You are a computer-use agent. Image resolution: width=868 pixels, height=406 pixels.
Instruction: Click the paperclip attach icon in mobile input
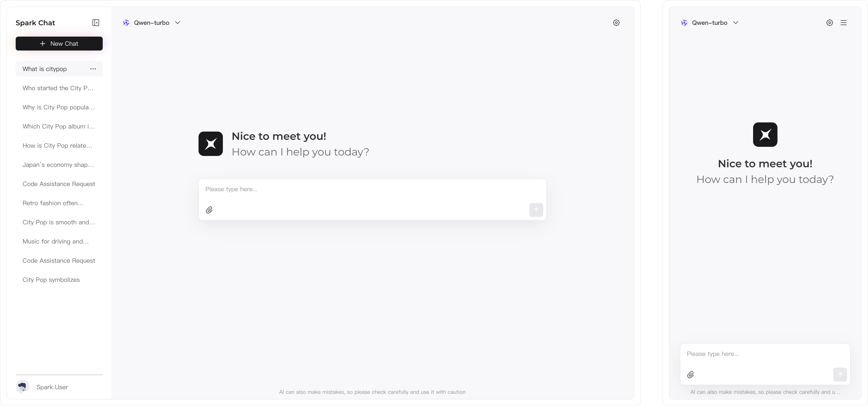690,375
